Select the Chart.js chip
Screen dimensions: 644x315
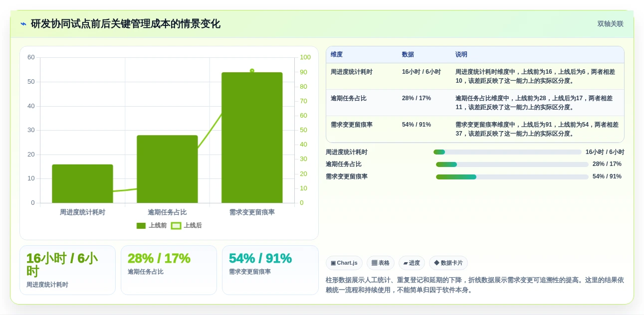(x=344, y=263)
